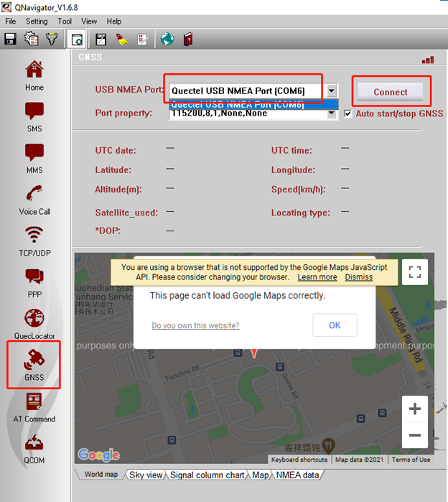Open the QuecLocator sidebar section
The height and width of the screenshot is (502, 448).
coord(34,325)
